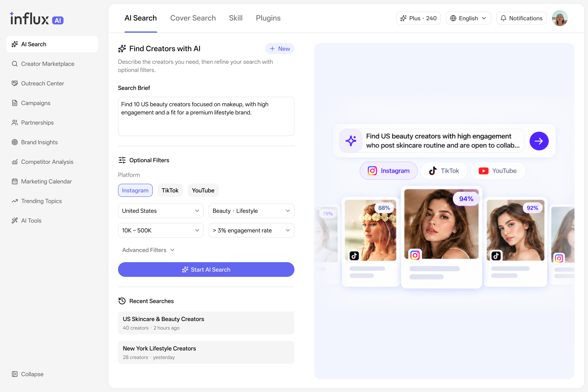Click the influx AI logo
588x392 pixels.
[x=37, y=19]
